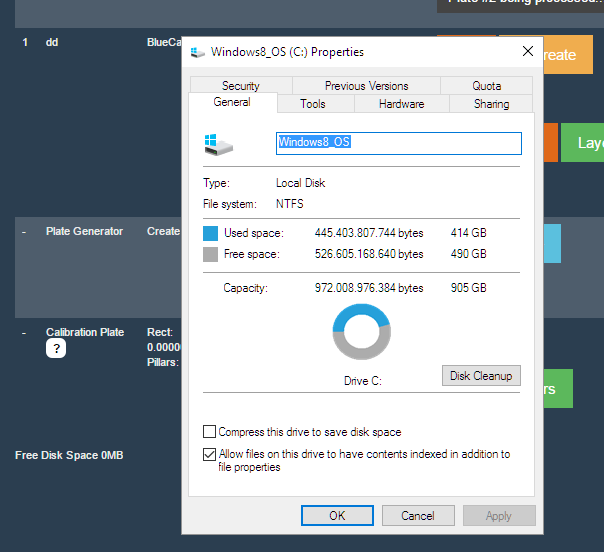Switch to the Hardware tab
The width and height of the screenshot is (604, 552).
(x=401, y=104)
